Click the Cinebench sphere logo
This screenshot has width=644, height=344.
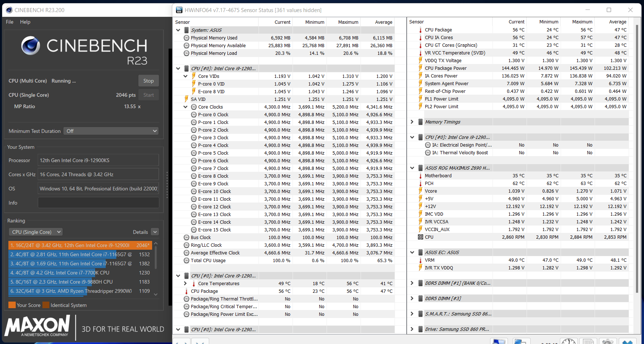(x=31, y=46)
